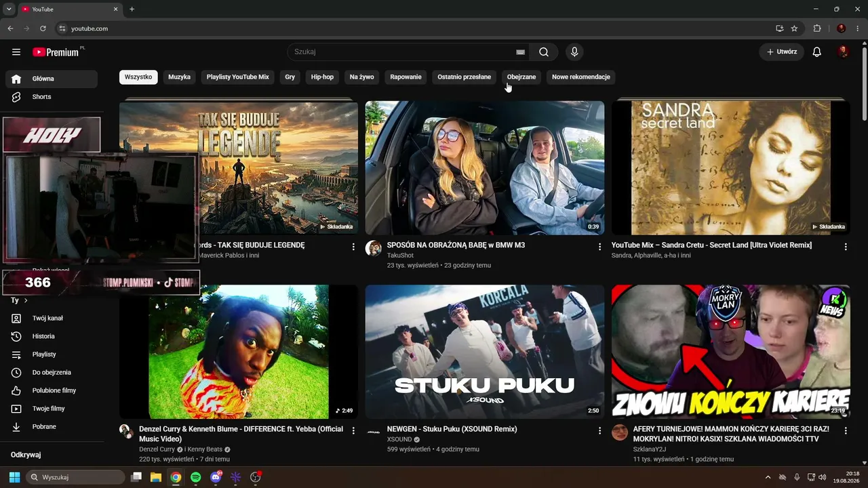Open options for Denzel Curry DIFFERENCE video
The width and height of the screenshot is (868, 488).
pos(353,431)
